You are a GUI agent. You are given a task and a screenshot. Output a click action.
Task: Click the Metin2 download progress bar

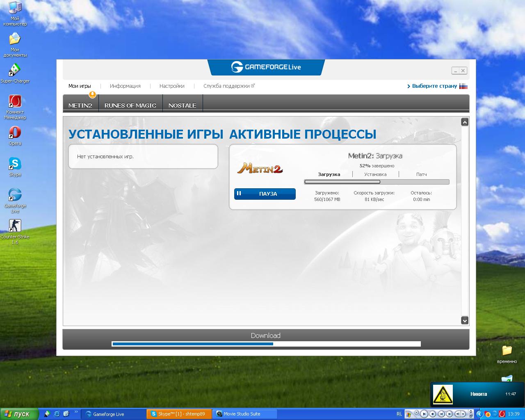(x=377, y=182)
